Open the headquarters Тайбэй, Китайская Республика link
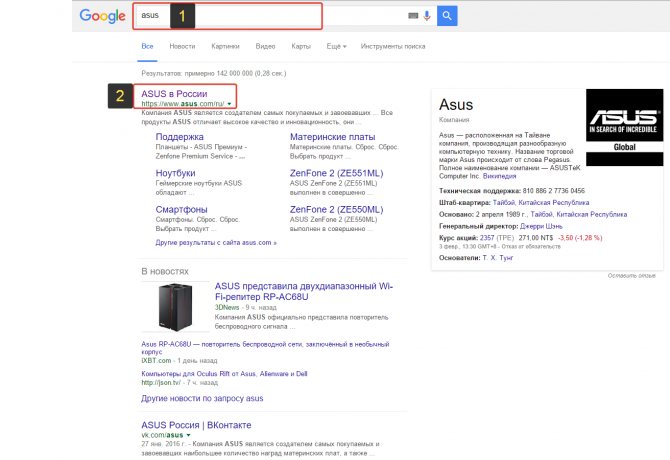Screen dimensions: 670x460 point(541,202)
